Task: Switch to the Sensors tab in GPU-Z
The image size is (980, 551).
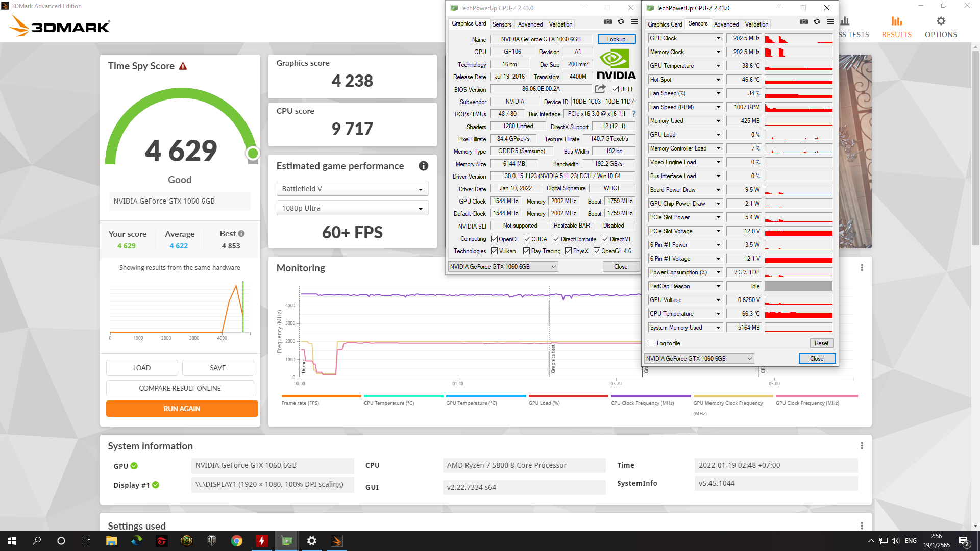Action: pyautogui.click(x=502, y=24)
